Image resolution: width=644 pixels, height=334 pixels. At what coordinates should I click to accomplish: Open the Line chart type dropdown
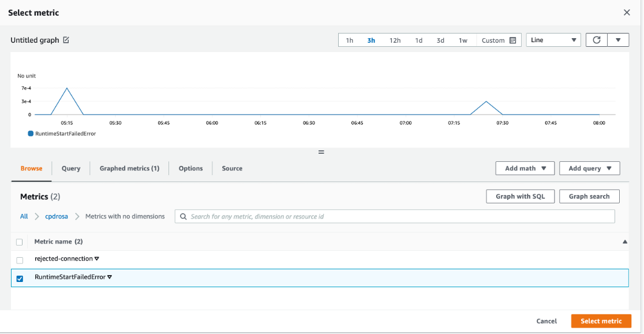point(553,40)
